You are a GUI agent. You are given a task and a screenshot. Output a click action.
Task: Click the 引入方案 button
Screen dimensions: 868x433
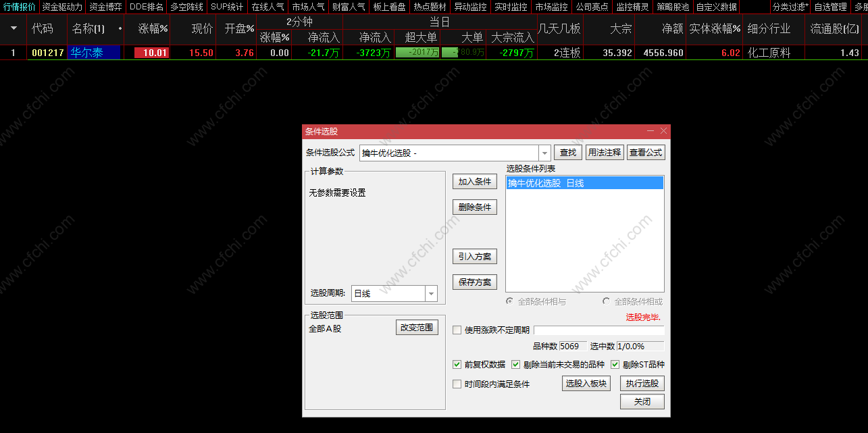click(475, 257)
